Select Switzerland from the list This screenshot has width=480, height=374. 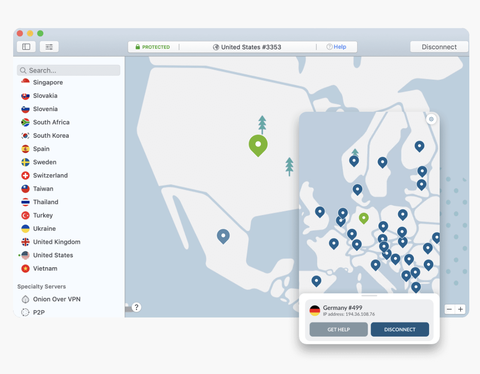point(50,175)
